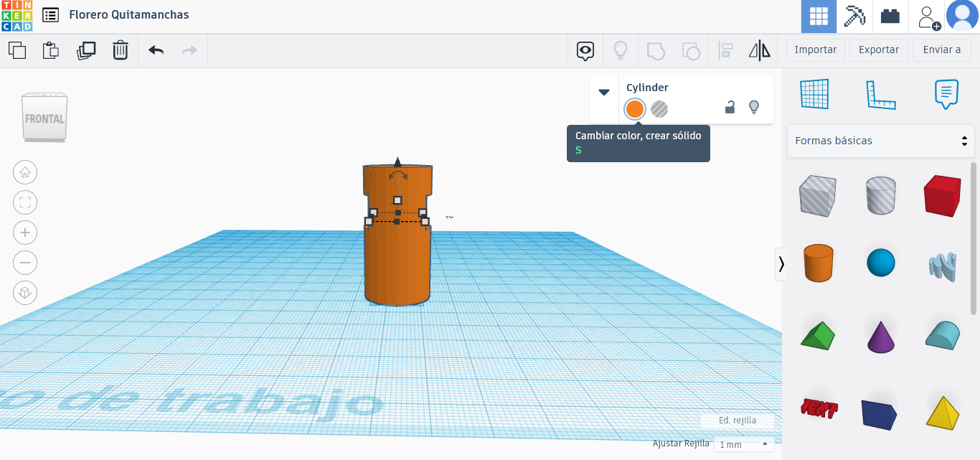Collapse the shapes panel side arrow
Screen dimensions: 980x460
781,264
